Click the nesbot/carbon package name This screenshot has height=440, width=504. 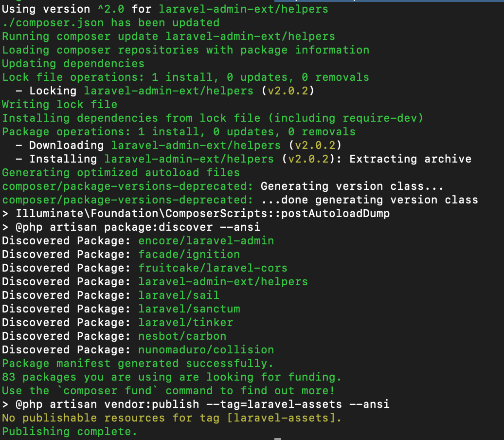point(181,336)
